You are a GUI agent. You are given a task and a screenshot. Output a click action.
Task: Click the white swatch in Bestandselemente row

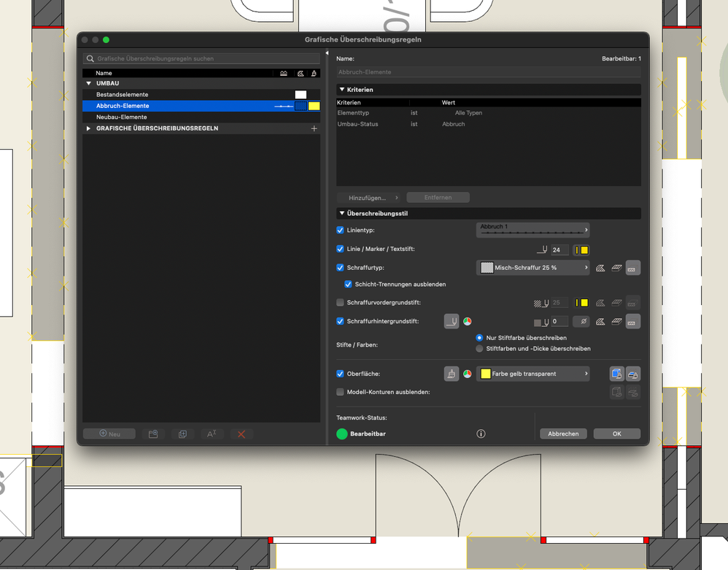tap(301, 94)
